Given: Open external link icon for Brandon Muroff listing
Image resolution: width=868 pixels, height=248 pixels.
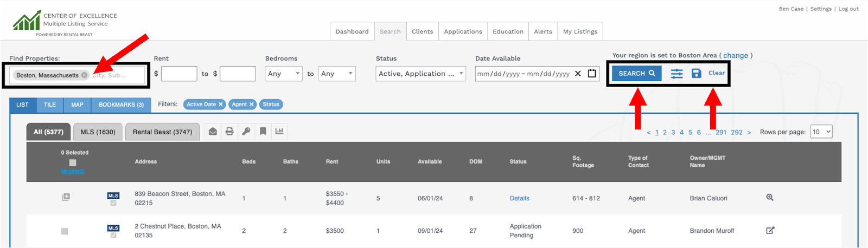Looking at the screenshot, I should tap(770, 230).
